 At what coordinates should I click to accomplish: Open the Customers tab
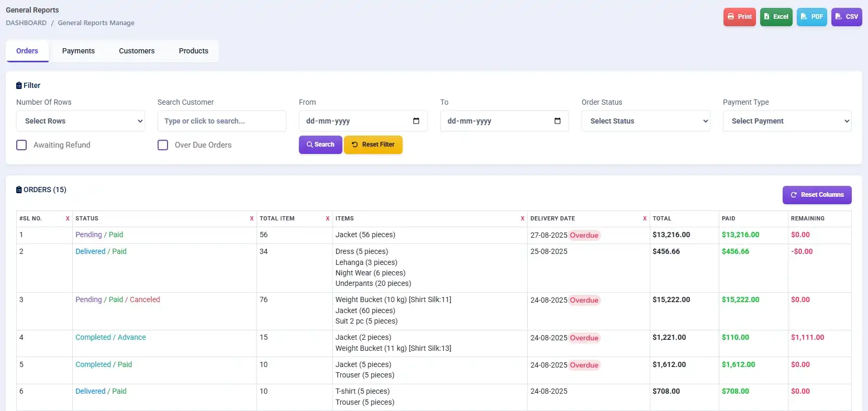137,51
